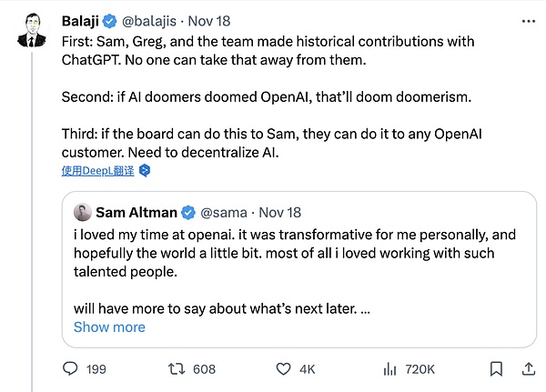Image resolution: width=546 pixels, height=392 pixels.
Task: Repost the tweet using the retweet icon
Action: 177,368
